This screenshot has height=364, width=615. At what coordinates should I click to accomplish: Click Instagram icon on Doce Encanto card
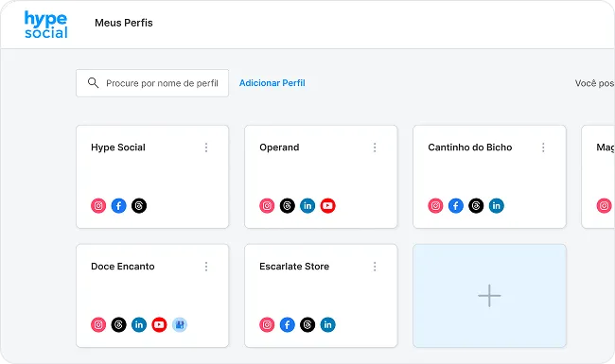point(98,325)
